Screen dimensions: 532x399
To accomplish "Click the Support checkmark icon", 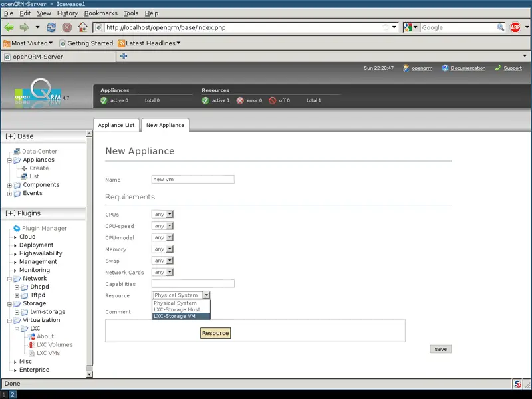I will tap(497, 68).
